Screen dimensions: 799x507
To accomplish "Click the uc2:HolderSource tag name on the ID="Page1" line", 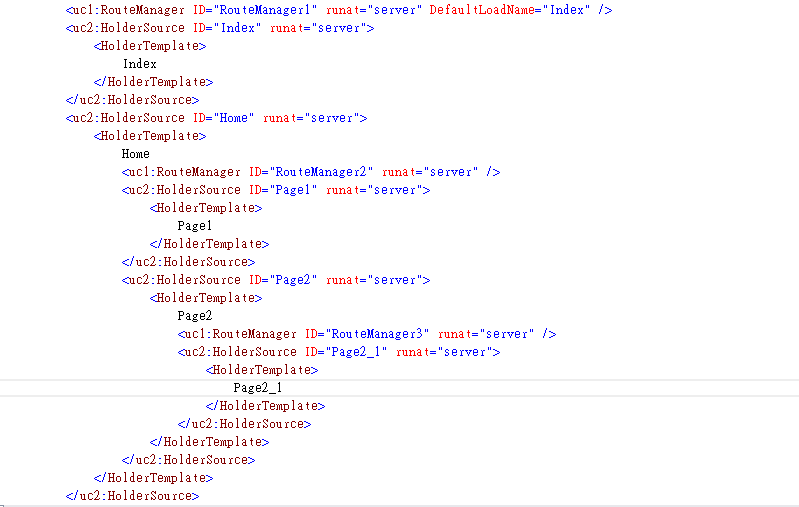I will [x=184, y=190].
